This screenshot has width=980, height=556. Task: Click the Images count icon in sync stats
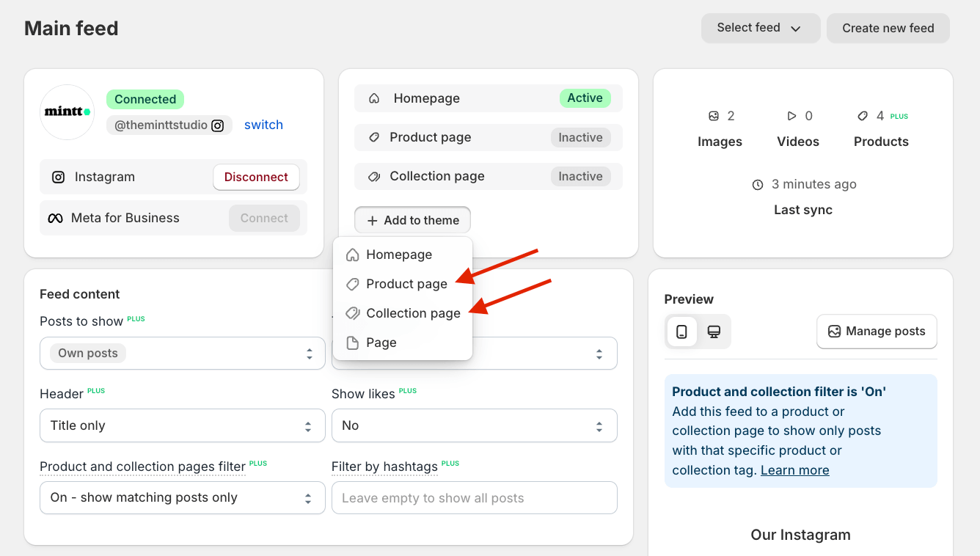[714, 116]
